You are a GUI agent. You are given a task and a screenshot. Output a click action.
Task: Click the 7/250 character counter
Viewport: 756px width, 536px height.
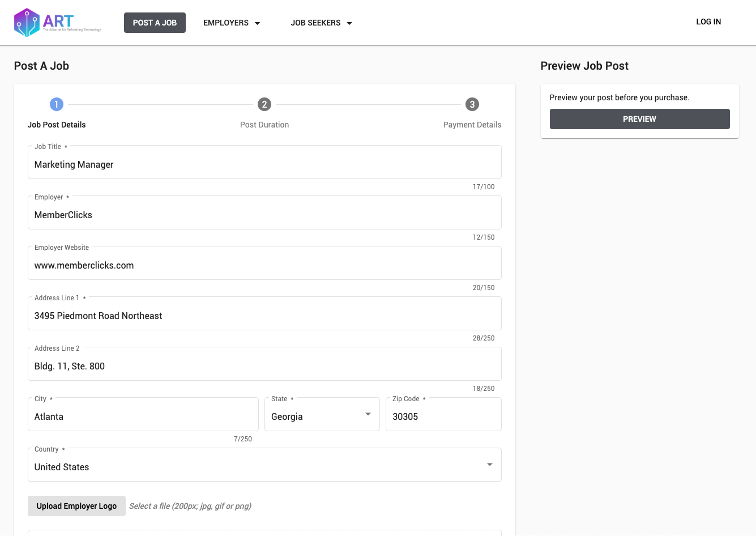tap(243, 439)
